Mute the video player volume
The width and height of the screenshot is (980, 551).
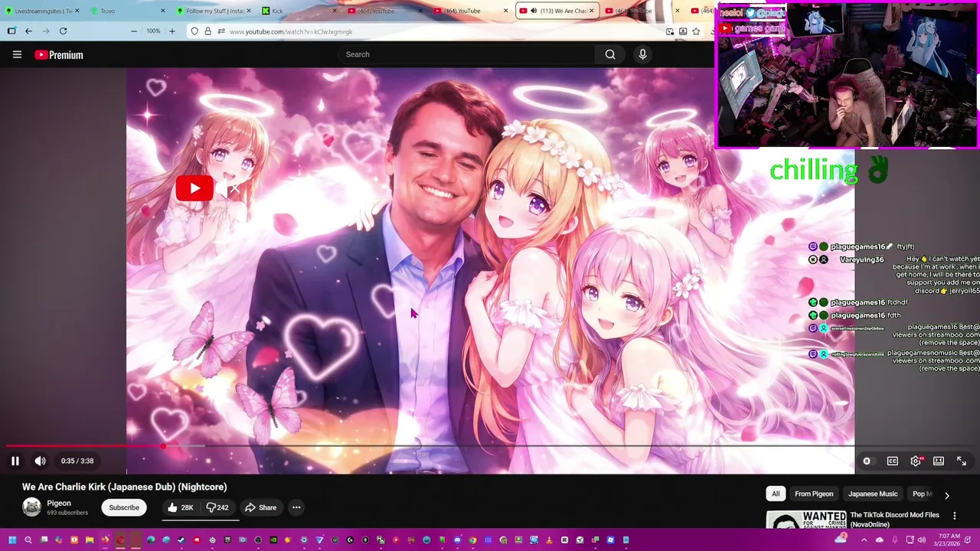coord(40,461)
